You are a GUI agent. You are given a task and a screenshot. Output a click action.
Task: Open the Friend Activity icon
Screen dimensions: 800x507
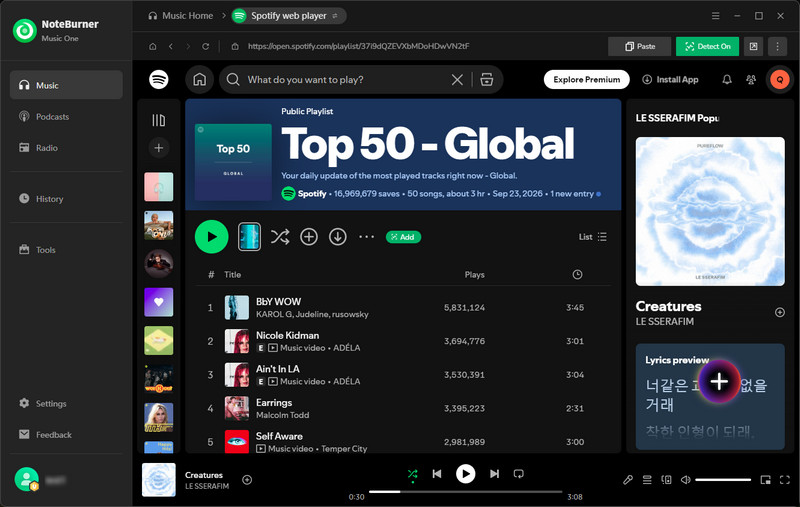click(x=751, y=80)
